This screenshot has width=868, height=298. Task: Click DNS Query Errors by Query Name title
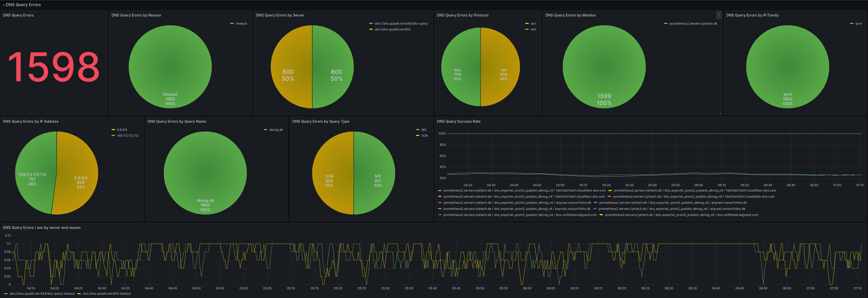[177, 121]
